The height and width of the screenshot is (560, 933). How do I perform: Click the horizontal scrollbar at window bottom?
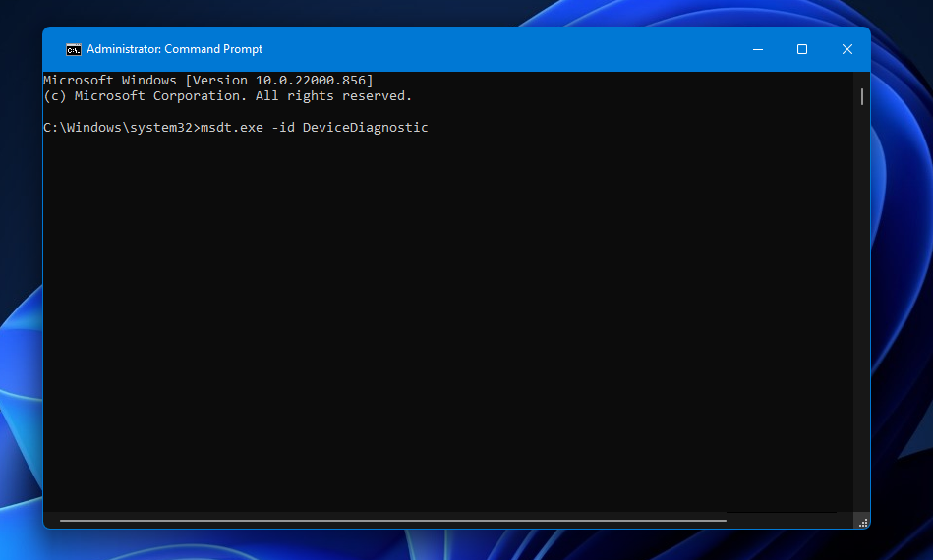(392, 520)
